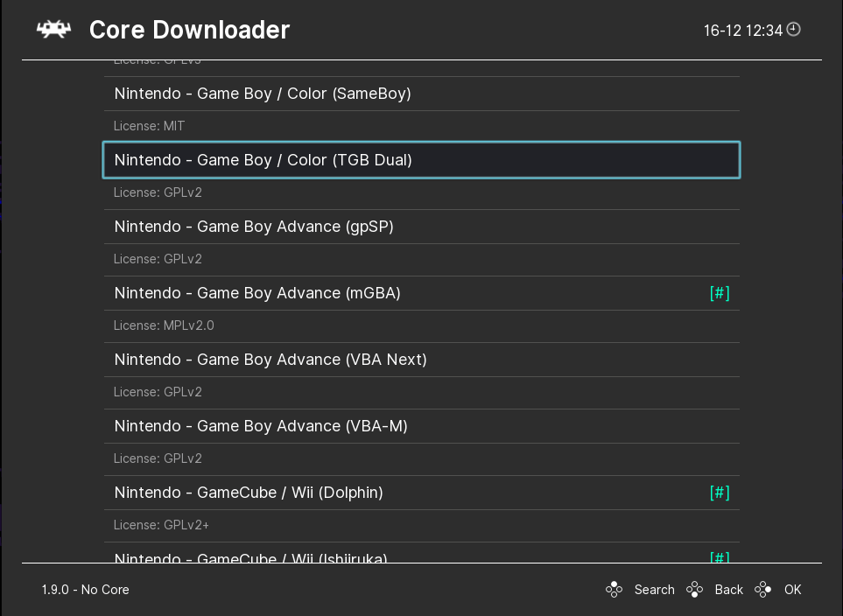Click the 1.9.0 - No Core status text
Viewport: 843px width, 616px height.
coord(86,590)
